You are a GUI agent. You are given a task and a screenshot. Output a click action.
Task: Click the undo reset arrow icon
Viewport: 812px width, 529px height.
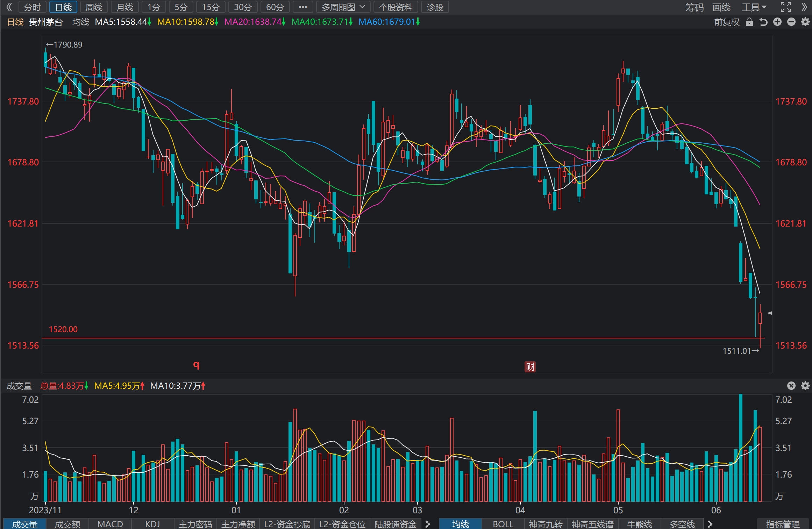pos(763,22)
